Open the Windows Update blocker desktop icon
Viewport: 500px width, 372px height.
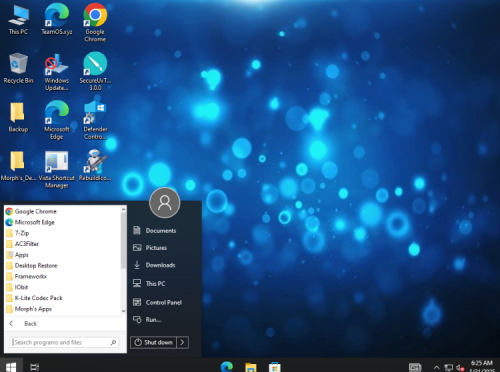[x=57, y=71]
